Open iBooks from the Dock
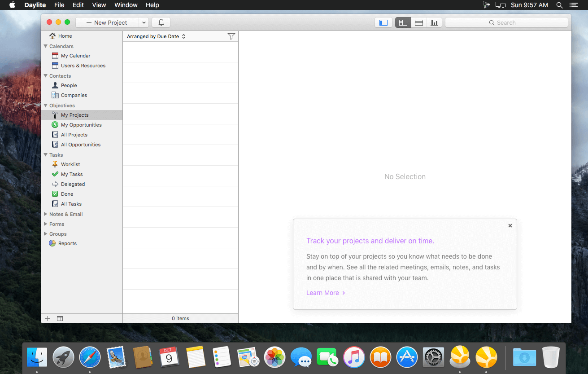 pos(381,357)
